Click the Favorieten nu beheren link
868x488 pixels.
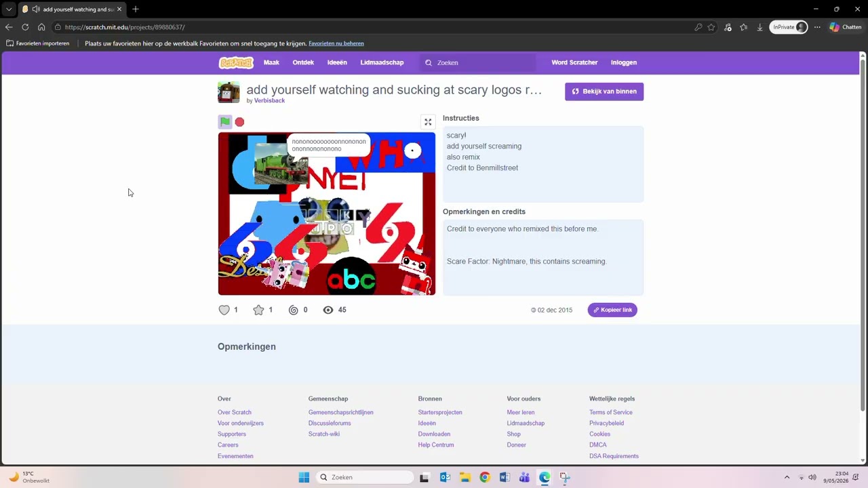(x=336, y=43)
